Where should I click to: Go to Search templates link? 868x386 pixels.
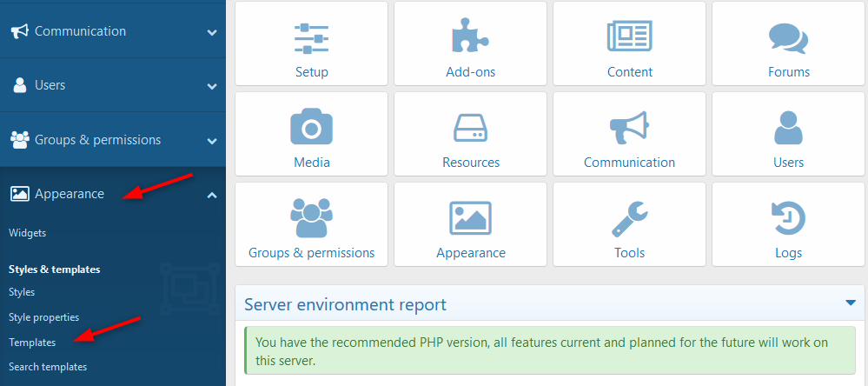[x=48, y=367]
